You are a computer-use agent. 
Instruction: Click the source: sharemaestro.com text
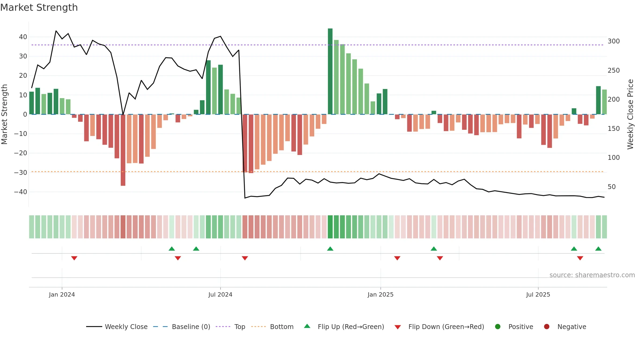pyautogui.click(x=592, y=275)
